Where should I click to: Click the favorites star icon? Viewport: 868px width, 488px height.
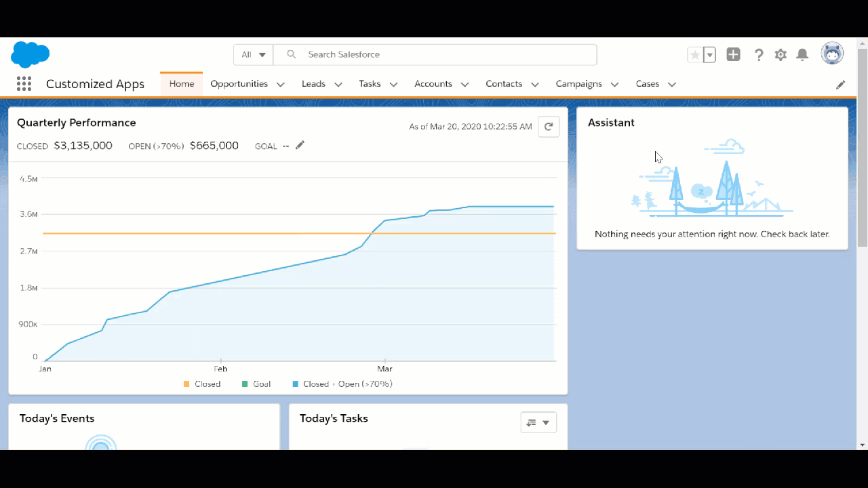[x=694, y=54]
